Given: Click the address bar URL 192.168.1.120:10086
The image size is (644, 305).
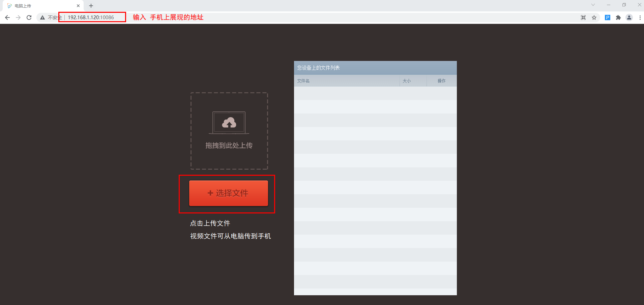Looking at the screenshot, I should pos(91,18).
